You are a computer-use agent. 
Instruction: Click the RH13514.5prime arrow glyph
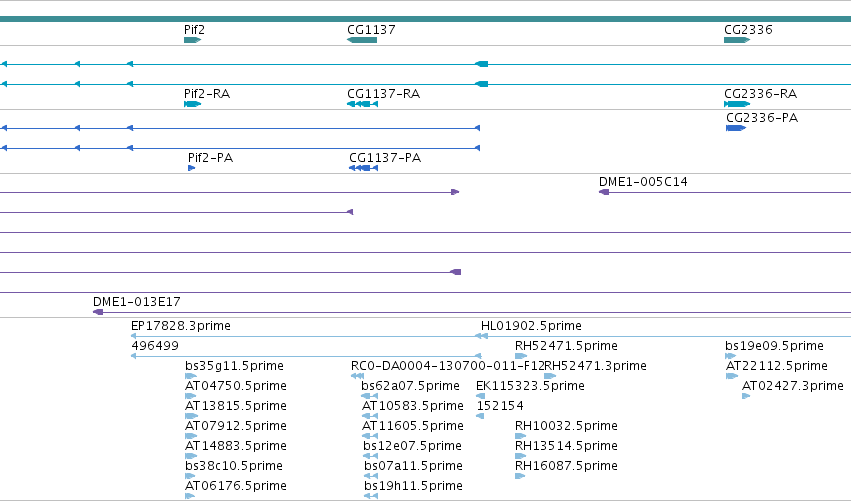[520, 456]
